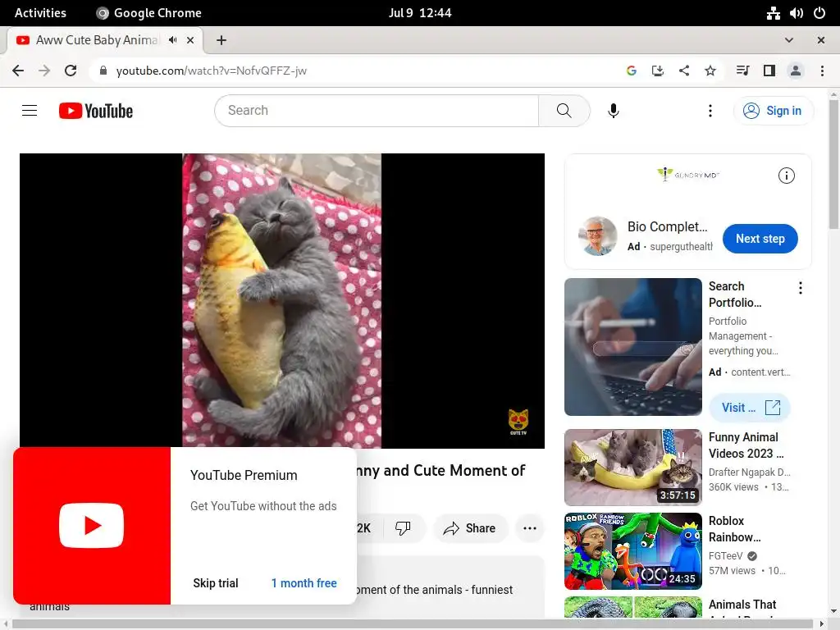Click the Drafter Ngapak channel name
840x630 pixels.
(750, 472)
